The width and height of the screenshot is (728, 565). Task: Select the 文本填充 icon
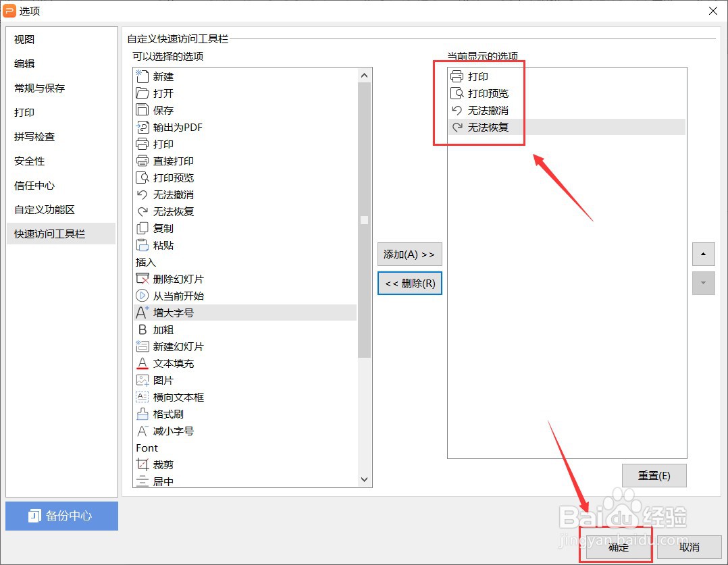[x=142, y=363]
